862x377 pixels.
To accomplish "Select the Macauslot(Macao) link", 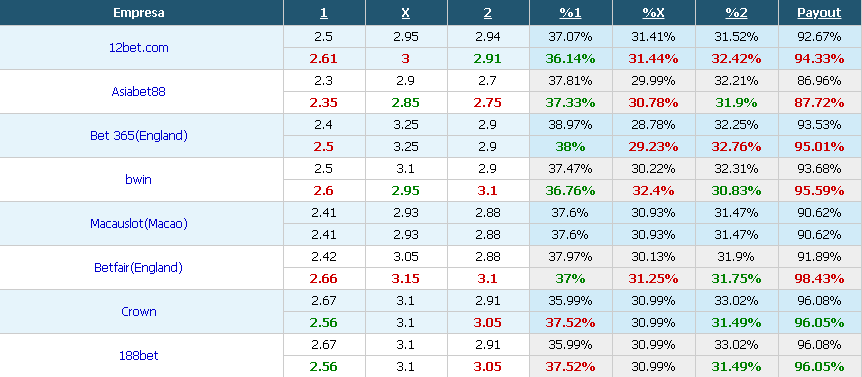I will point(139,224).
